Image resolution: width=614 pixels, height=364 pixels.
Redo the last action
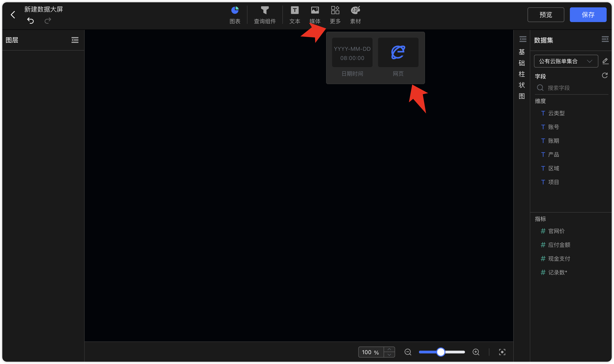coord(48,21)
